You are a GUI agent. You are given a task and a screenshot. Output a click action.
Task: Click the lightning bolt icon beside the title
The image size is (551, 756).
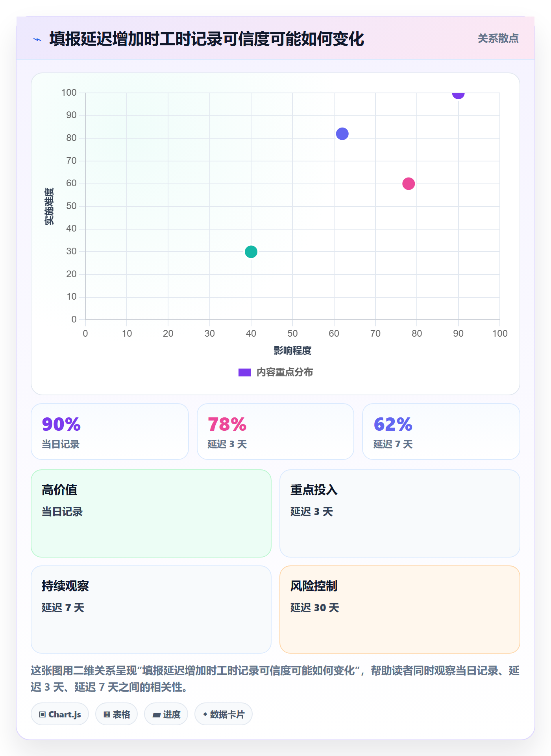point(37,39)
